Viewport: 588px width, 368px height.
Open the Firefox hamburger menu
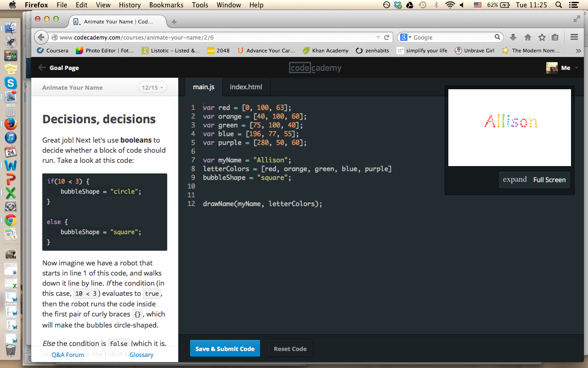click(x=574, y=37)
